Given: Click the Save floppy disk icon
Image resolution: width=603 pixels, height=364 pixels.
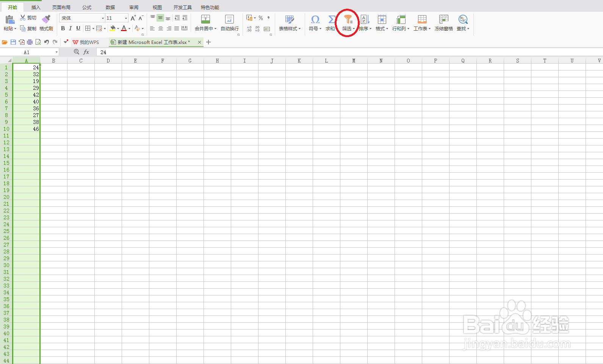Looking at the screenshot, I should [x=13, y=42].
